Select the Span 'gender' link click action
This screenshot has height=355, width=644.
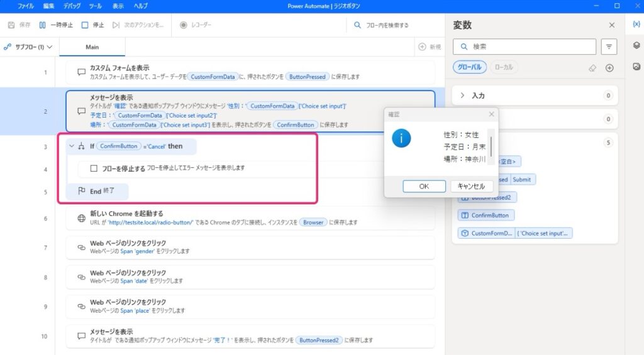(250, 247)
